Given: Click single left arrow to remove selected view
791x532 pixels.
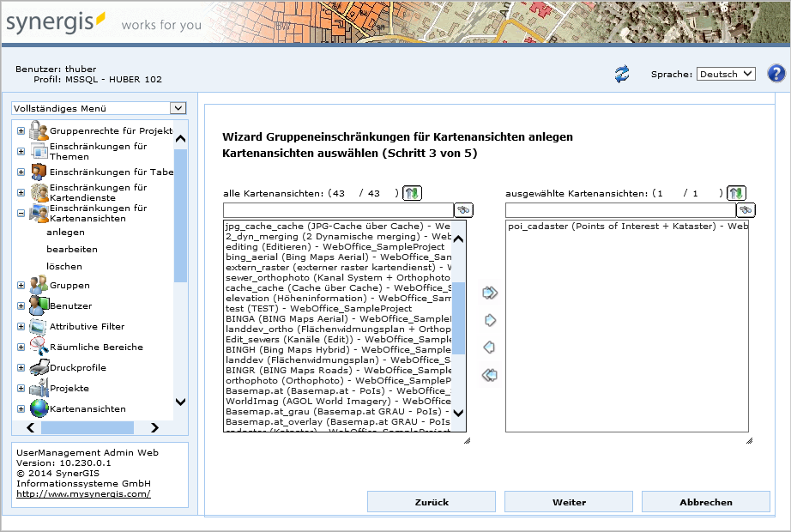Looking at the screenshot, I should (x=490, y=348).
